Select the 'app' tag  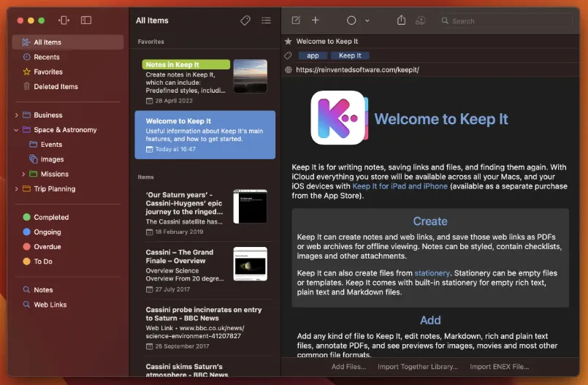click(x=313, y=56)
